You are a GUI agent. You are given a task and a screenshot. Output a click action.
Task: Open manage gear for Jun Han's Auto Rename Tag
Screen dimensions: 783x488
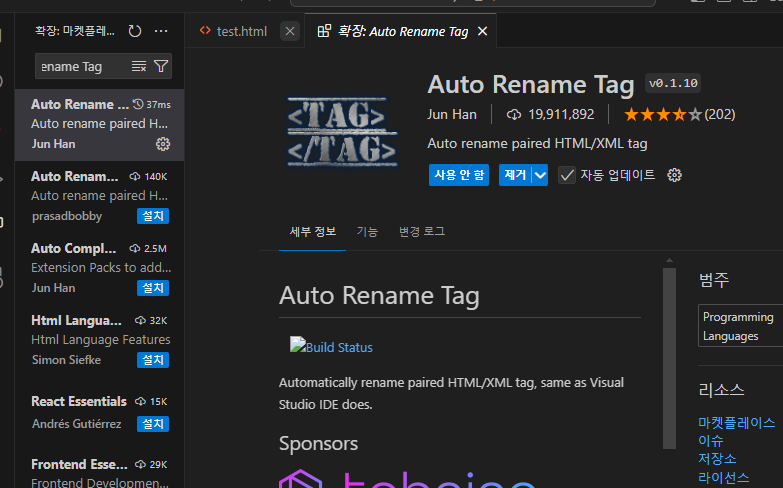pos(163,144)
